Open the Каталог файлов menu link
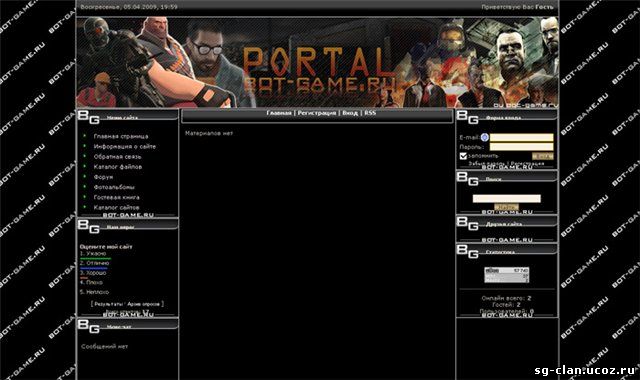Screen dimensions: 640x380 118,167
